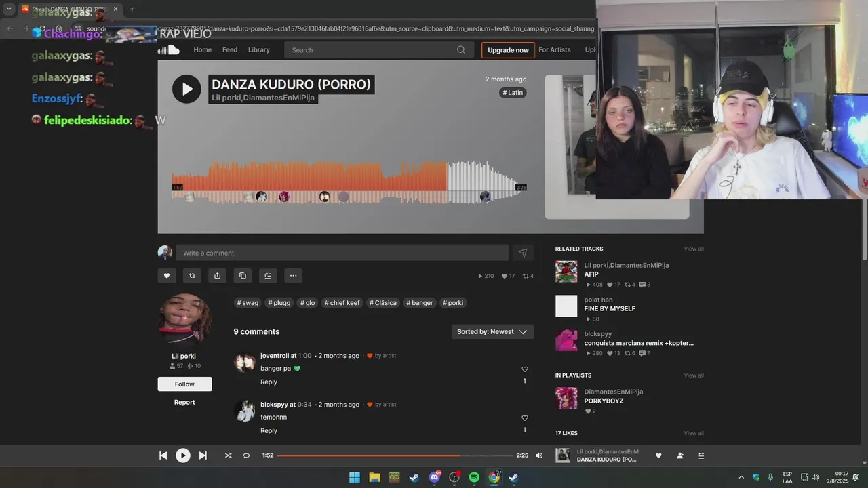Click the search magnifier icon
Screen dimensions: 868x488
(x=461, y=49)
